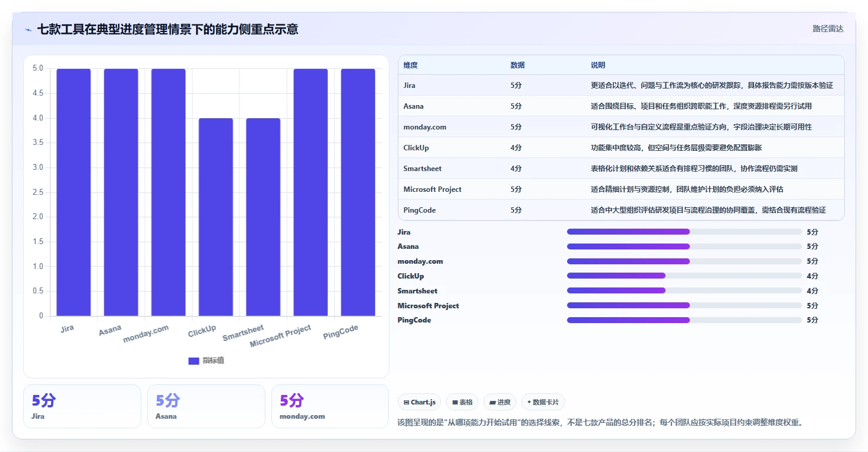Viewport: 868px width, 452px height.
Task: Click the Microsoft Project progress bar
Action: [684, 305]
